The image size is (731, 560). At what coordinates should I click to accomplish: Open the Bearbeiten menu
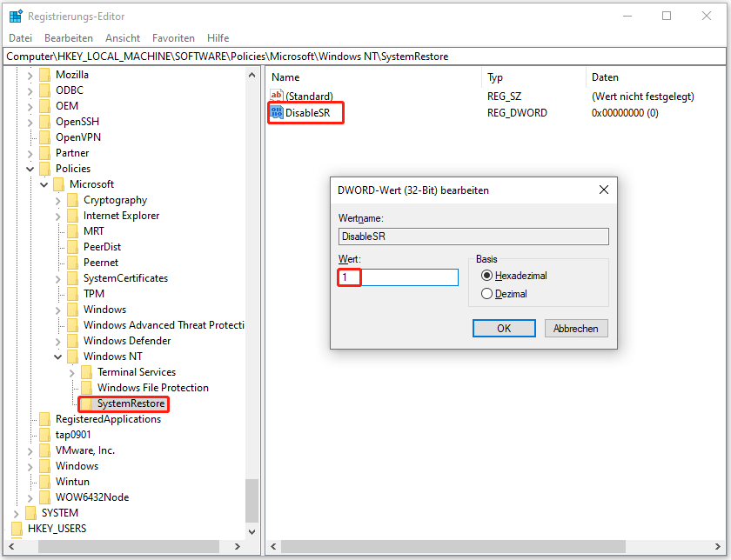click(69, 38)
